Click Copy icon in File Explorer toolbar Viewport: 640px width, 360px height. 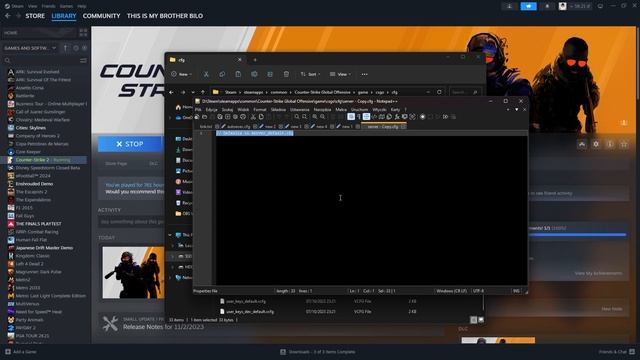click(222, 74)
